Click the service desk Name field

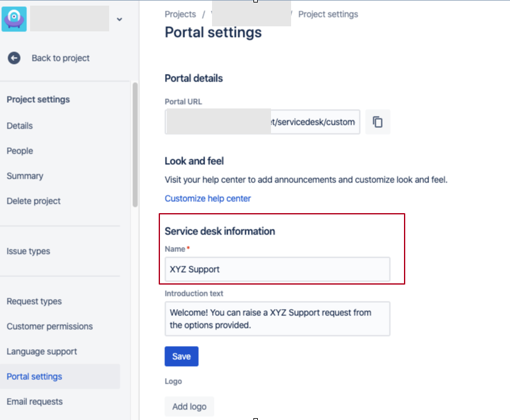[277, 269]
